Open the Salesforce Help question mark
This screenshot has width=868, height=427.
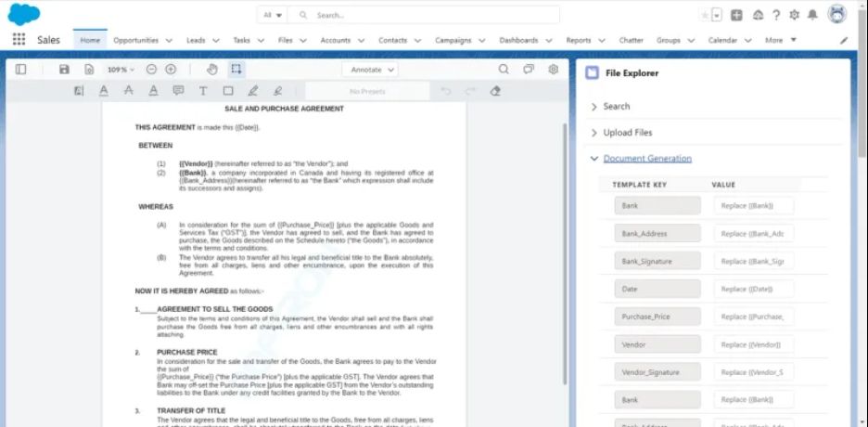(x=776, y=16)
